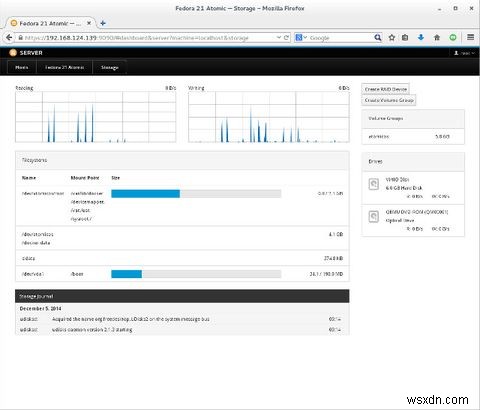
Task: Go to the home page icon
Action: click(x=437, y=38)
